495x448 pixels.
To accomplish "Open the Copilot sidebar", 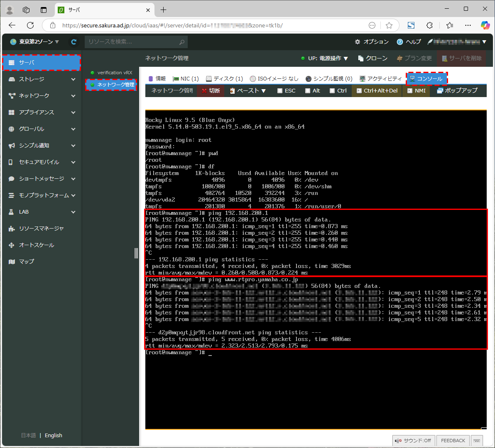I will coord(485,25).
